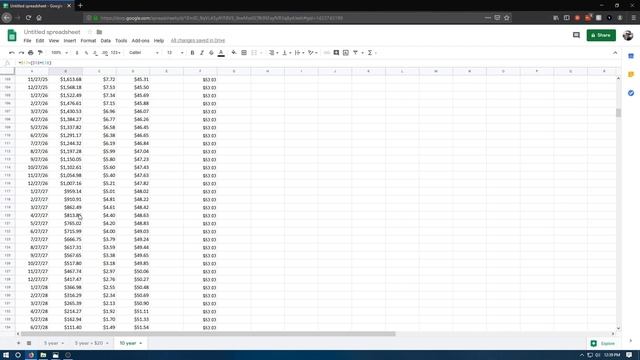Click the green Share button

tap(601, 35)
